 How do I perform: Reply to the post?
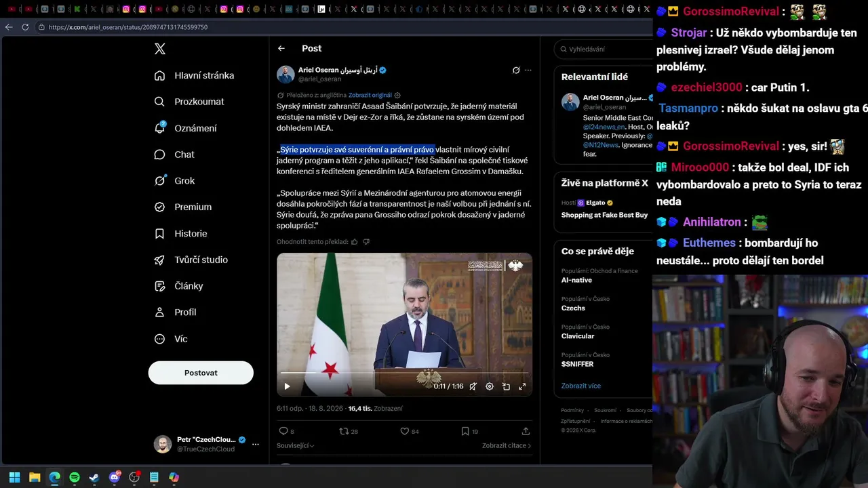click(286, 431)
